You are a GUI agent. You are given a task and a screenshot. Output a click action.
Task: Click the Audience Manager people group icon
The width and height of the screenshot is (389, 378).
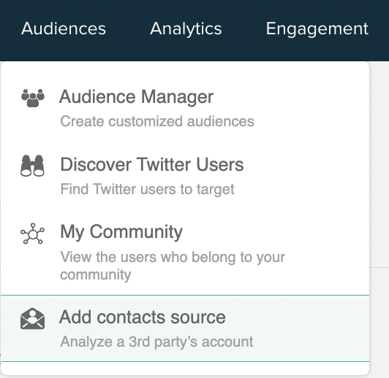[x=33, y=98]
